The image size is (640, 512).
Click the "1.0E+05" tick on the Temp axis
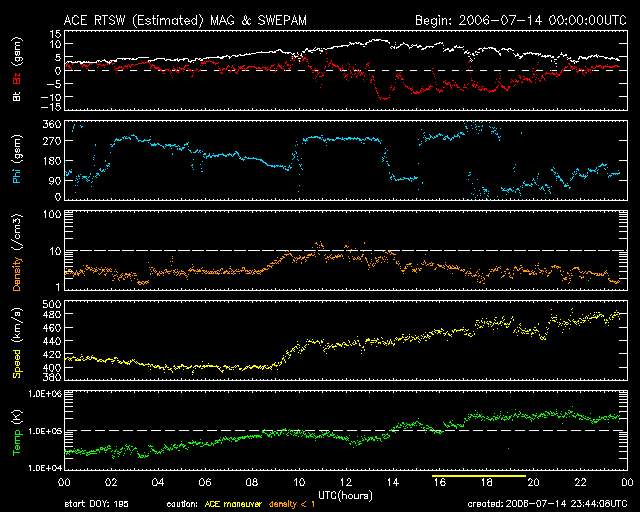click(45, 431)
